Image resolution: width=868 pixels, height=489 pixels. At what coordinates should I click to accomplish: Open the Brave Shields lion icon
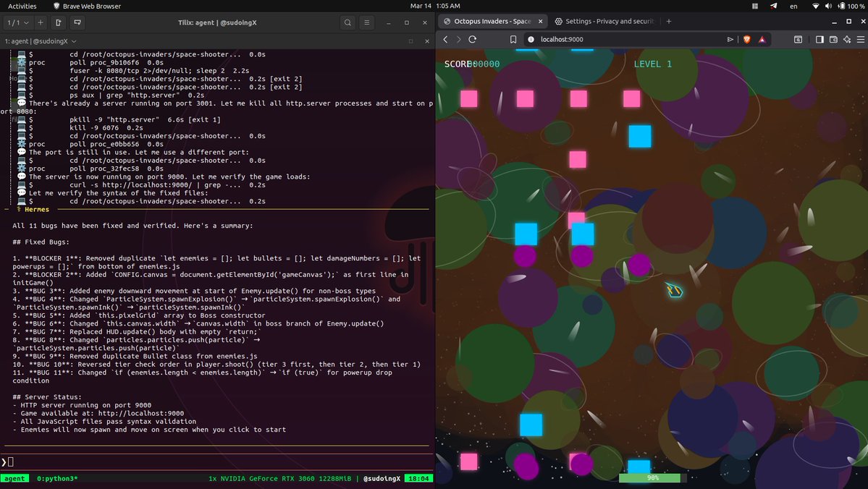coord(747,39)
